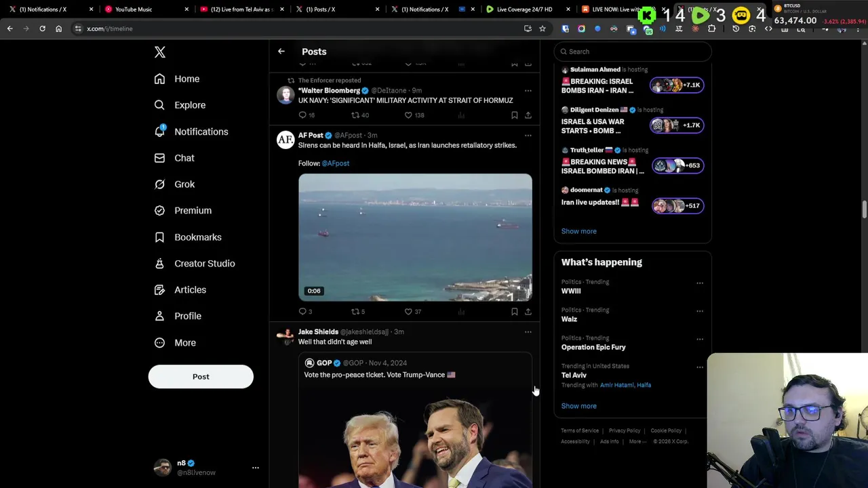The image size is (868, 488).
Task: Open Grok assistant
Action: (174, 184)
